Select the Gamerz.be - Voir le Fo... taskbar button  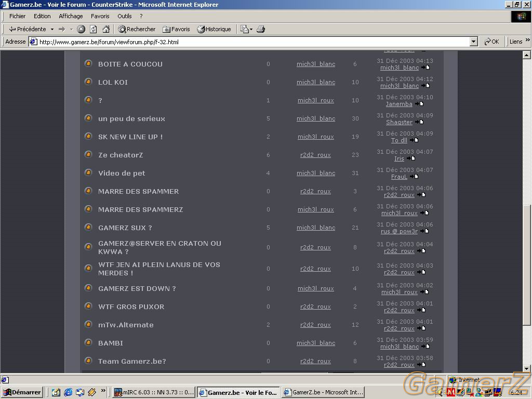click(239, 393)
